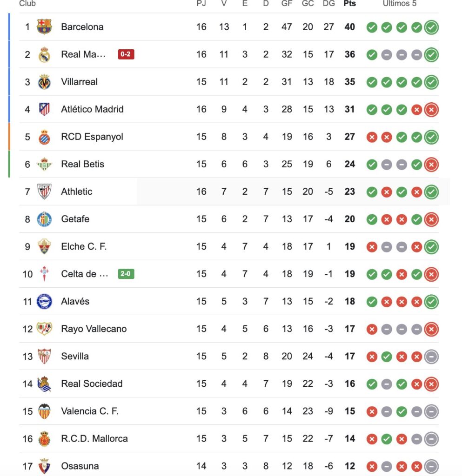The height and width of the screenshot is (476, 462).
Task: Click the Alavés crest icon
Action: pos(44,301)
